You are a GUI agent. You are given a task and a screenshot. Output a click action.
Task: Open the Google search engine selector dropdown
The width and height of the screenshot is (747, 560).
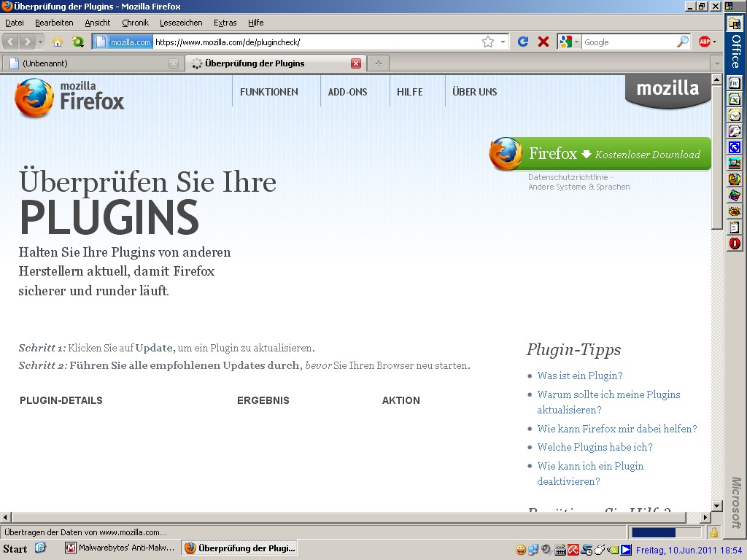(569, 42)
